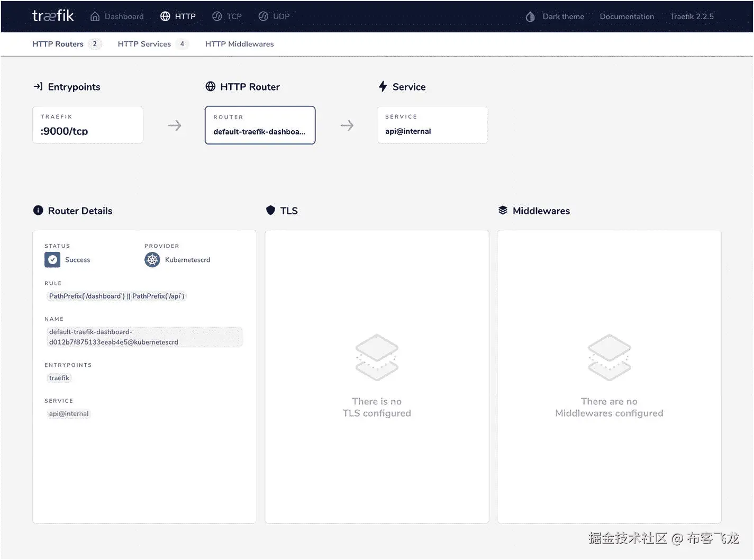Toggle the Dark theme option
This screenshot has width=754, height=560.
point(555,16)
